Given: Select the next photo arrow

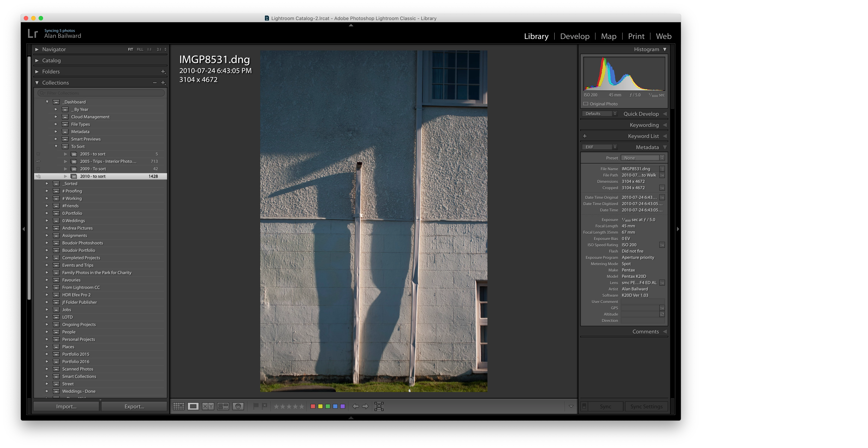Looking at the screenshot, I should pyautogui.click(x=365, y=406).
